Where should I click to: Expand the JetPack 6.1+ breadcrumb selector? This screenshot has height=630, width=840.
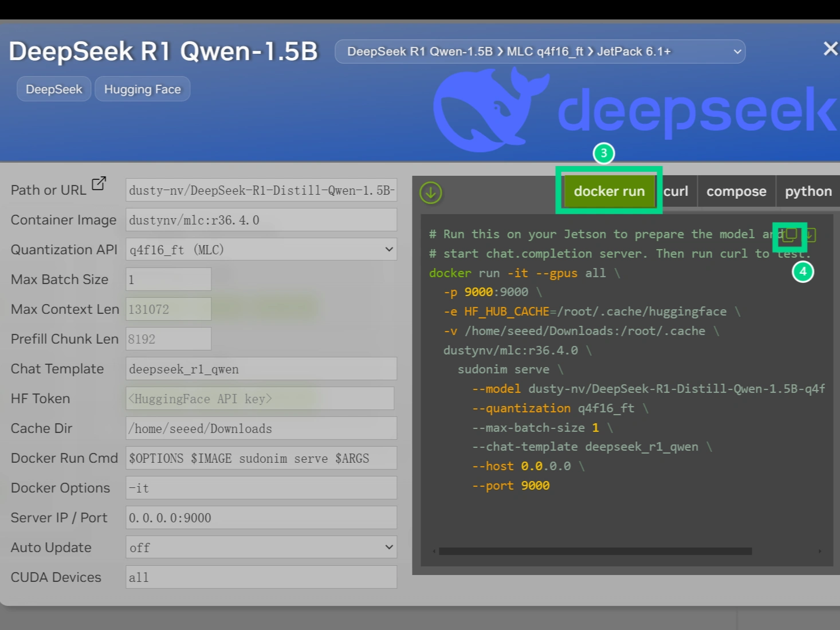(736, 51)
